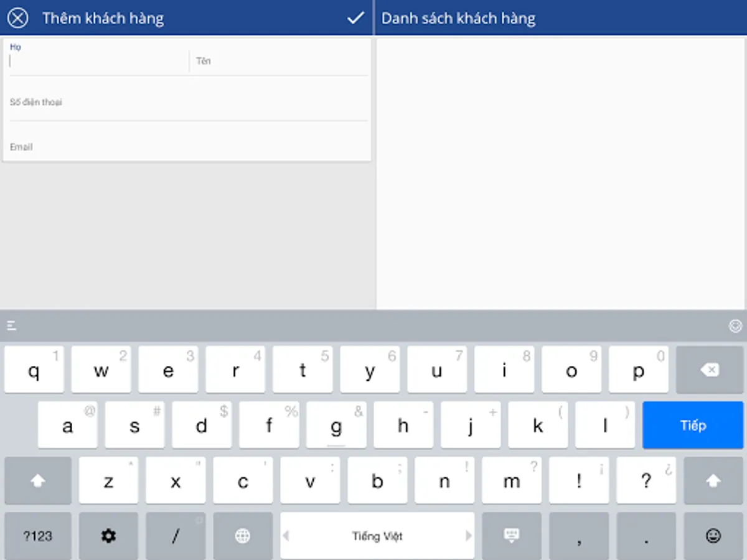Tap the a key

point(67,425)
